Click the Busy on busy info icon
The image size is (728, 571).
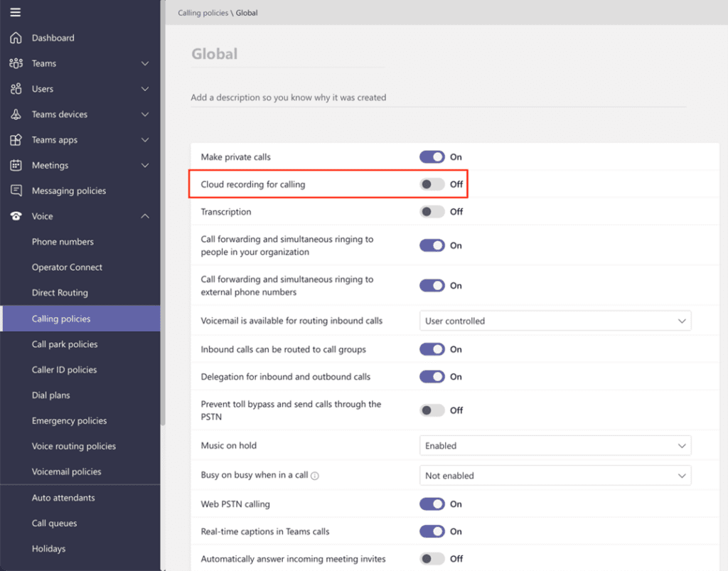pyautogui.click(x=315, y=476)
